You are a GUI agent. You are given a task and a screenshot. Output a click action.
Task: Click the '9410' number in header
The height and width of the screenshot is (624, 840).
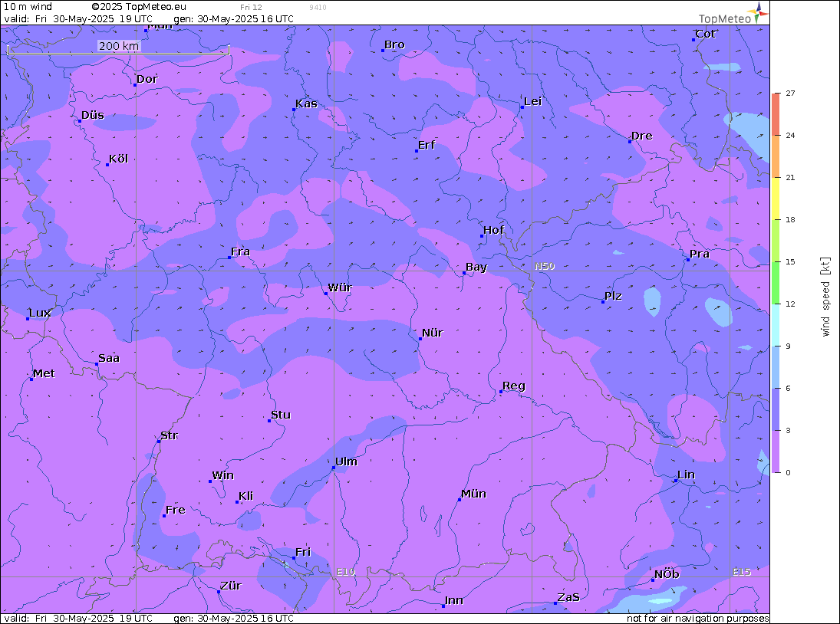[x=318, y=7]
